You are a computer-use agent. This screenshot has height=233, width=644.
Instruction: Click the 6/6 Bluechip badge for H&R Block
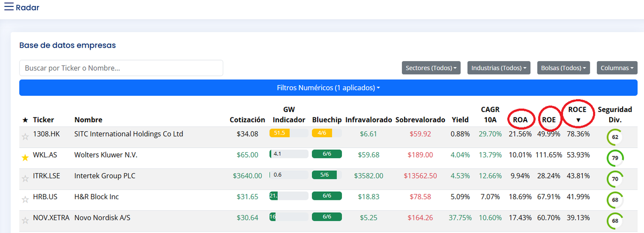pyautogui.click(x=326, y=196)
